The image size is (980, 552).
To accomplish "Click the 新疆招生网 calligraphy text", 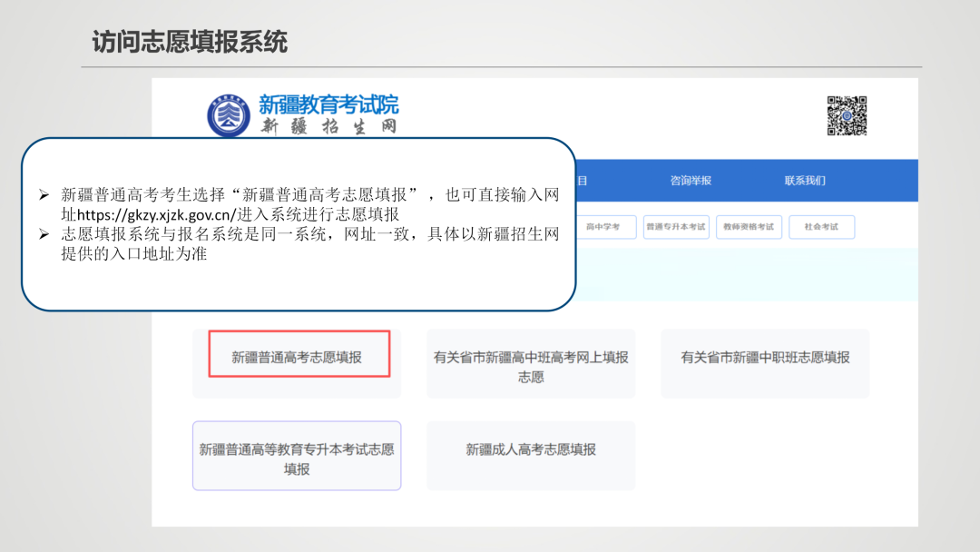I will point(328,126).
